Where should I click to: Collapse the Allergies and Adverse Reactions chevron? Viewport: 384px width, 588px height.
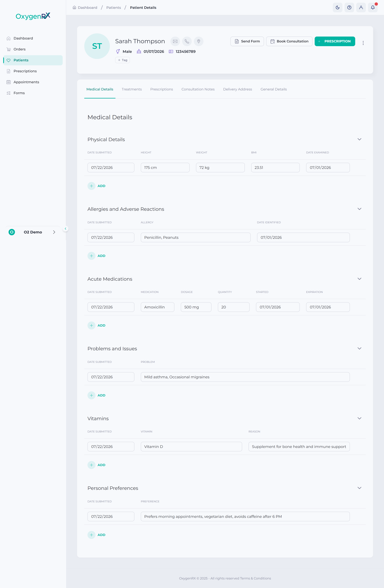pos(359,209)
